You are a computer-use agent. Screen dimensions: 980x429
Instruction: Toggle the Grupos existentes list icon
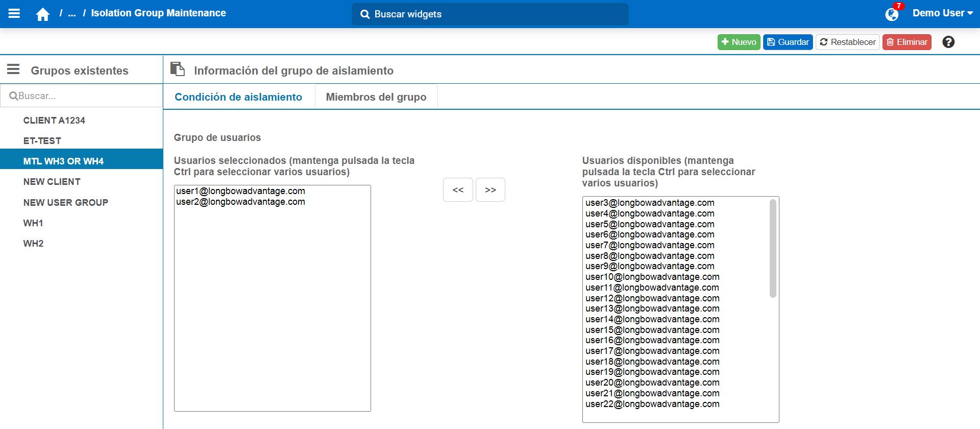13,69
